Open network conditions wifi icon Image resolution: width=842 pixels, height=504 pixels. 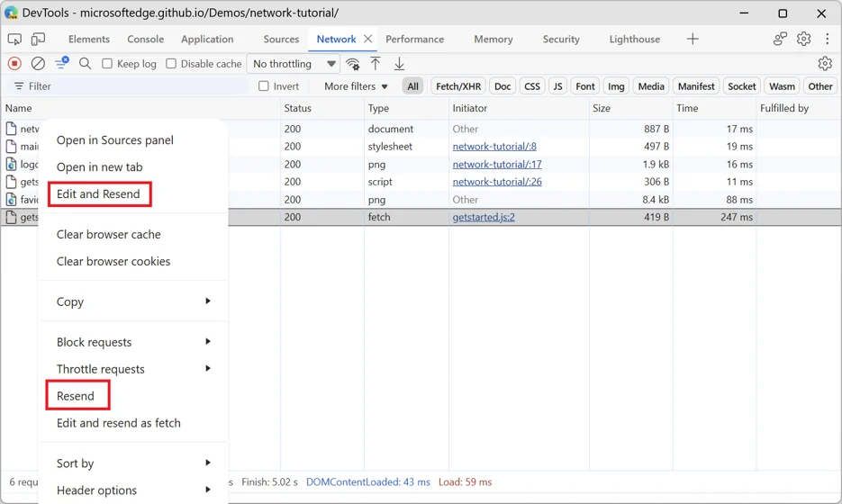tap(352, 64)
